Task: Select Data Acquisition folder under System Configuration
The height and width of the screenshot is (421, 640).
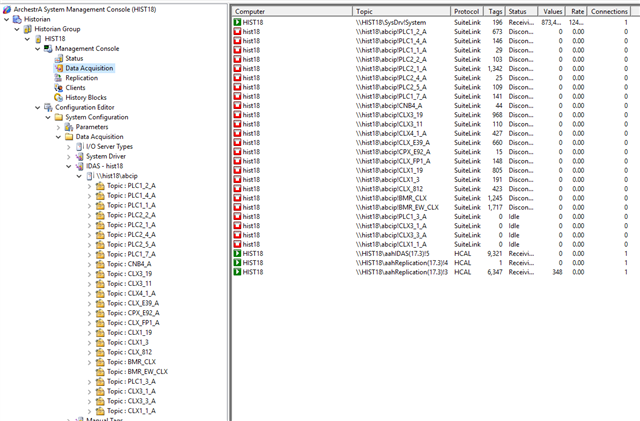Action: [99, 137]
